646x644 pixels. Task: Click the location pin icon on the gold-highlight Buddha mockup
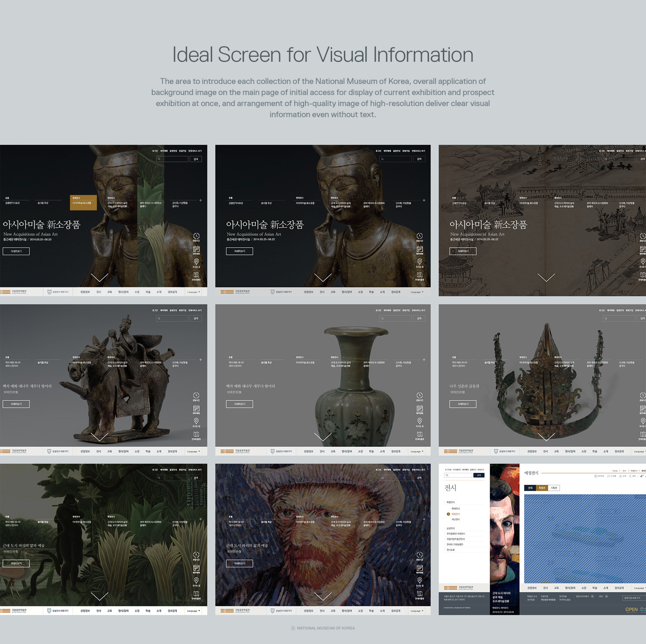[196, 262]
